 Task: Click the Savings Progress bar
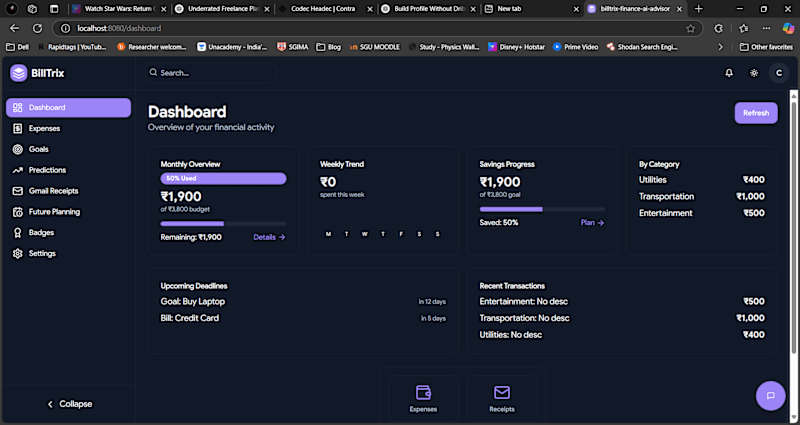542,209
